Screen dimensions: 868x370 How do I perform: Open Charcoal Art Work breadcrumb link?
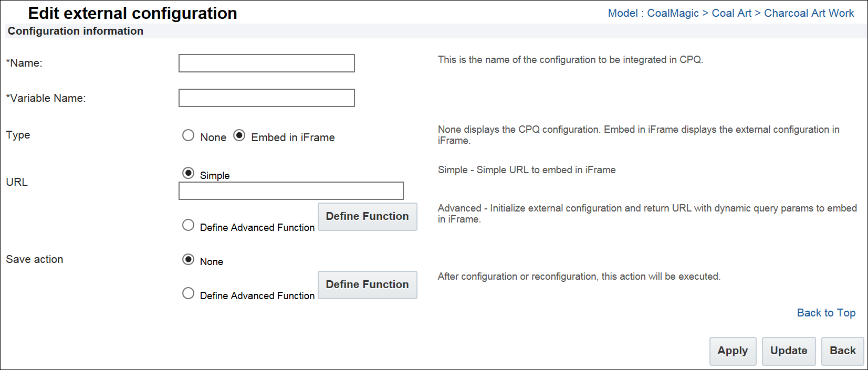coord(809,13)
